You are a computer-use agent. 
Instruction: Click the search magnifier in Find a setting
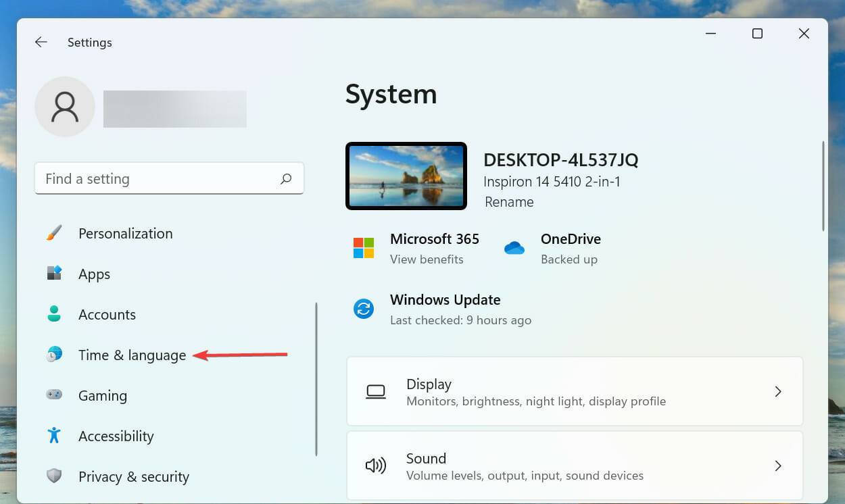point(286,178)
